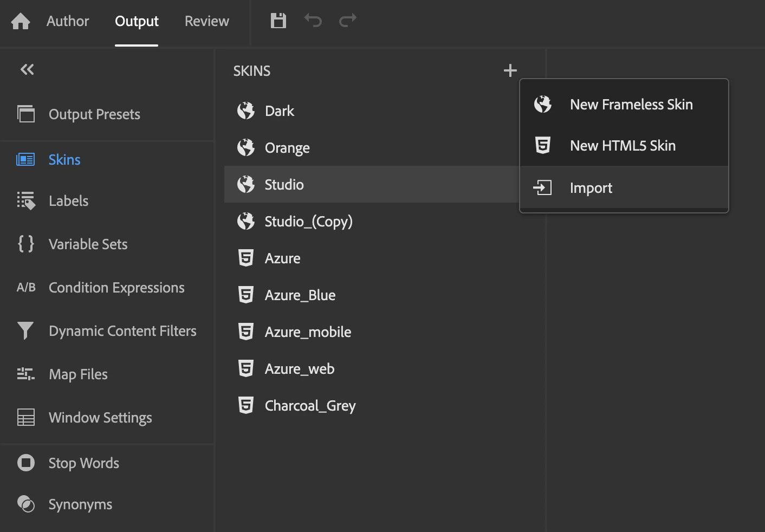The width and height of the screenshot is (765, 532).
Task: Open the Labels section
Action: pyautogui.click(x=68, y=201)
